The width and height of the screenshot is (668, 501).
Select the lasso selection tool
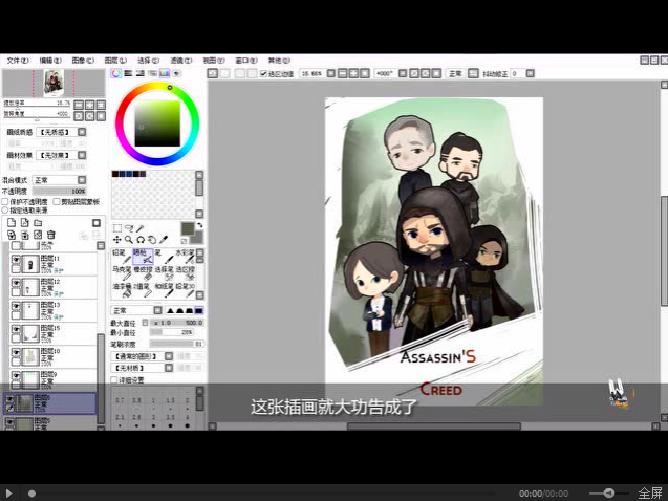pos(129,228)
